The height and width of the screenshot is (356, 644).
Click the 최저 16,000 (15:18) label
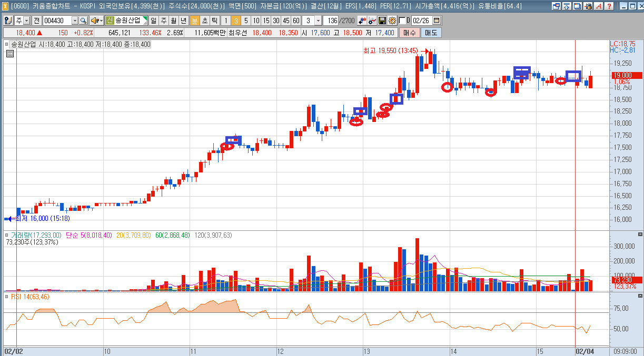43,218
